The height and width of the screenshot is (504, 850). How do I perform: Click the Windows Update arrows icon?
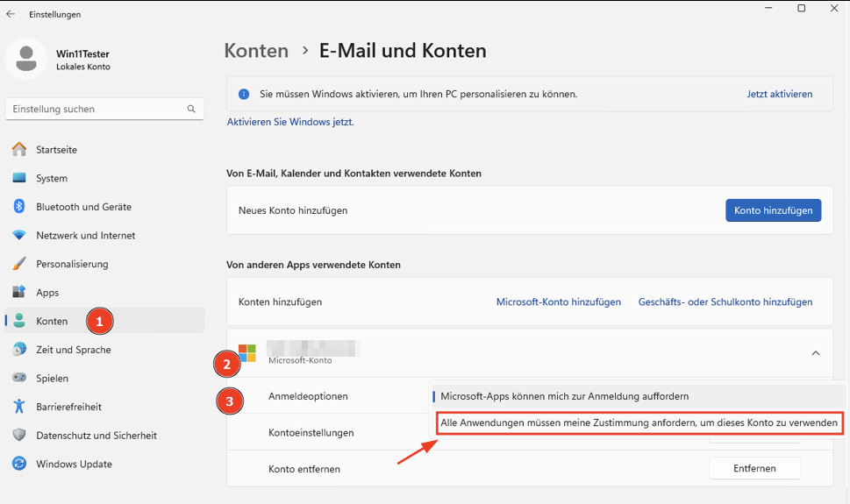tap(19, 464)
